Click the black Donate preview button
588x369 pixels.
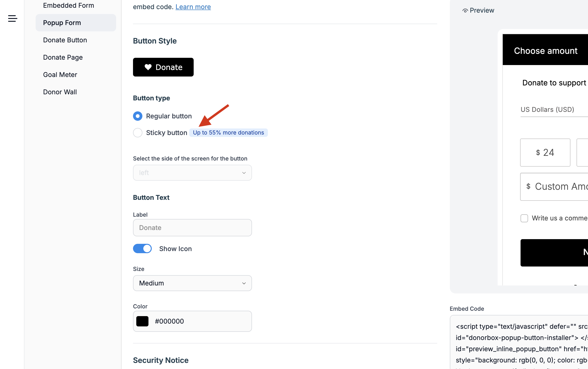click(163, 67)
